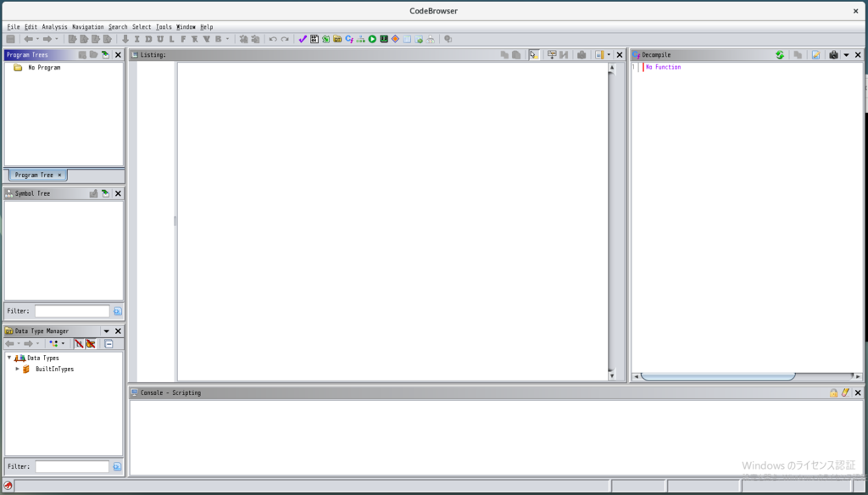Click the 'U' next undefined toolbar icon
This screenshot has width=868, height=495.
(x=160, y=39)
